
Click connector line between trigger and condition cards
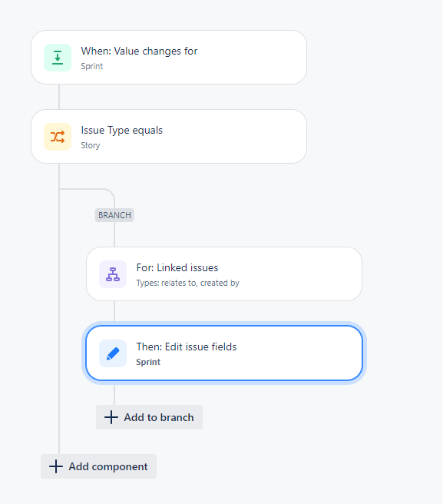pyautogui.click(x=59, y=97)
